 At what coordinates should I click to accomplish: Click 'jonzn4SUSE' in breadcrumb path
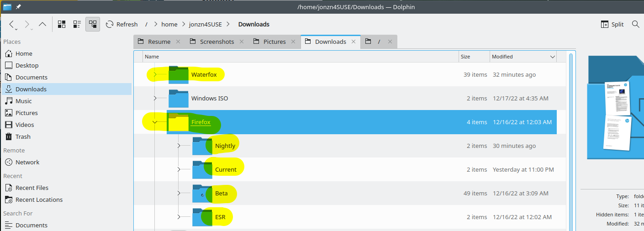pyautogui.click(x=205, y=24)
